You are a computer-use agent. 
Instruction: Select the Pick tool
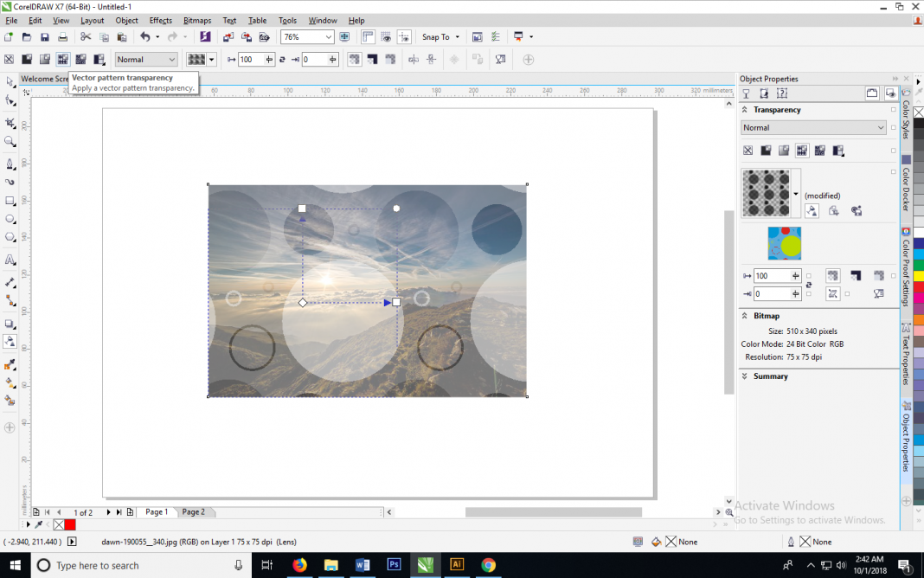[x=10, y=82]
